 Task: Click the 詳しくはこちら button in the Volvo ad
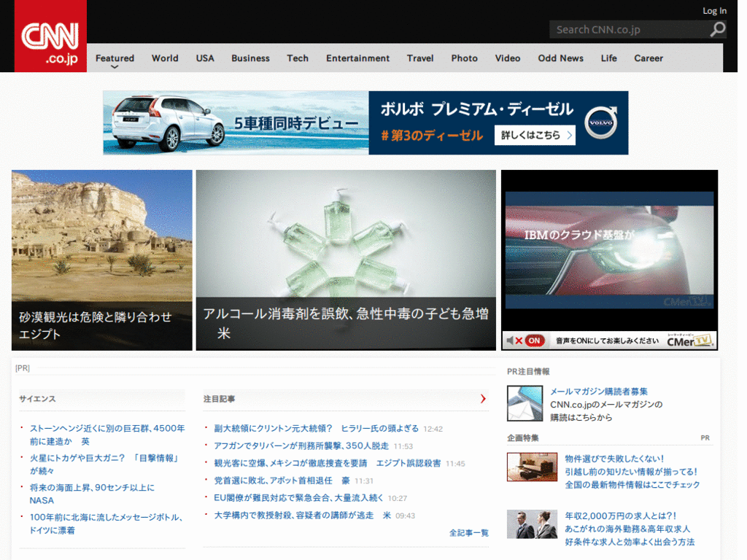pos(535,135)
